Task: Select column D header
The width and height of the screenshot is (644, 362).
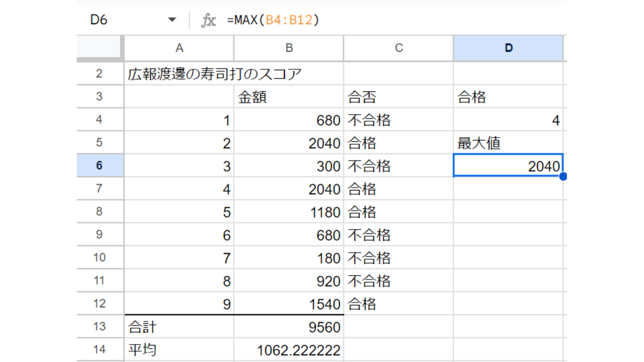Action: click(508, 48)
